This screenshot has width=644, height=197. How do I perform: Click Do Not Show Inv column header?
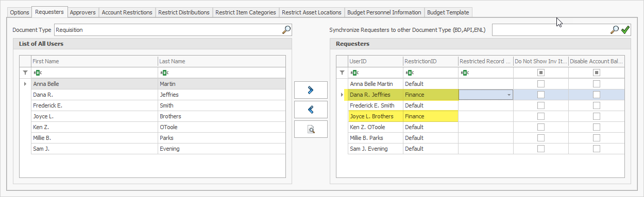(540, 61)
